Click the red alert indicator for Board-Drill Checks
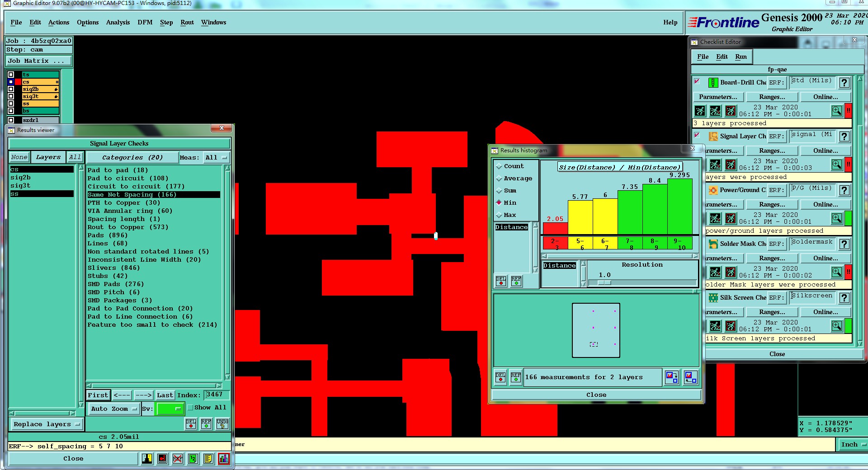 click(x=848, y=111)
